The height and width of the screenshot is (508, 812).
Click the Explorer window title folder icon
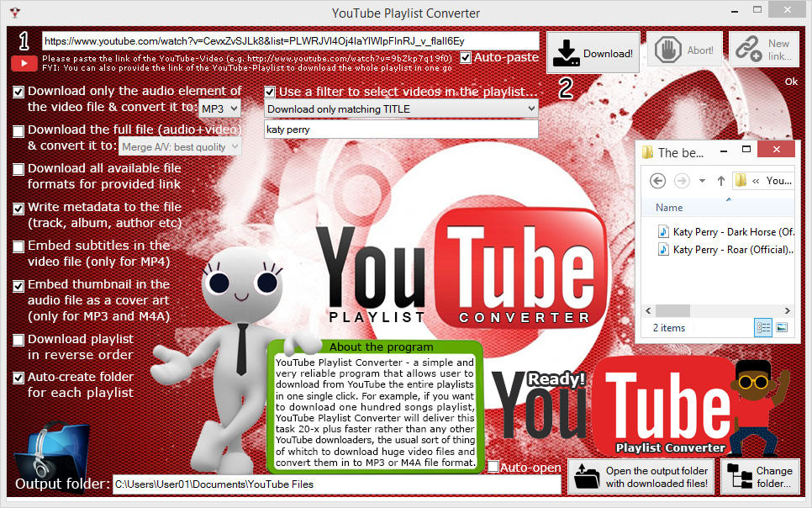click(647, 152)
